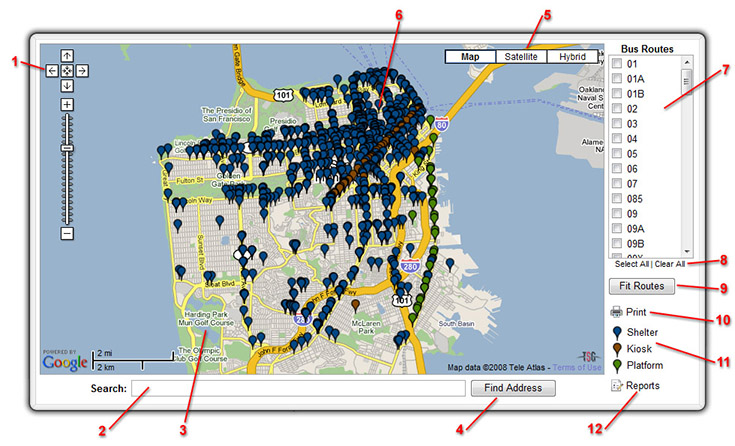
Task: Zoom in with the plus button
Action: click(67, 104)
